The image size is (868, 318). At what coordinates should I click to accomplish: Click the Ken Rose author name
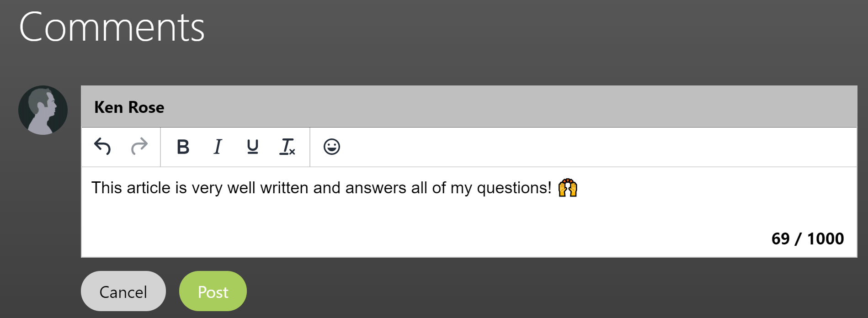click(129, 107)
